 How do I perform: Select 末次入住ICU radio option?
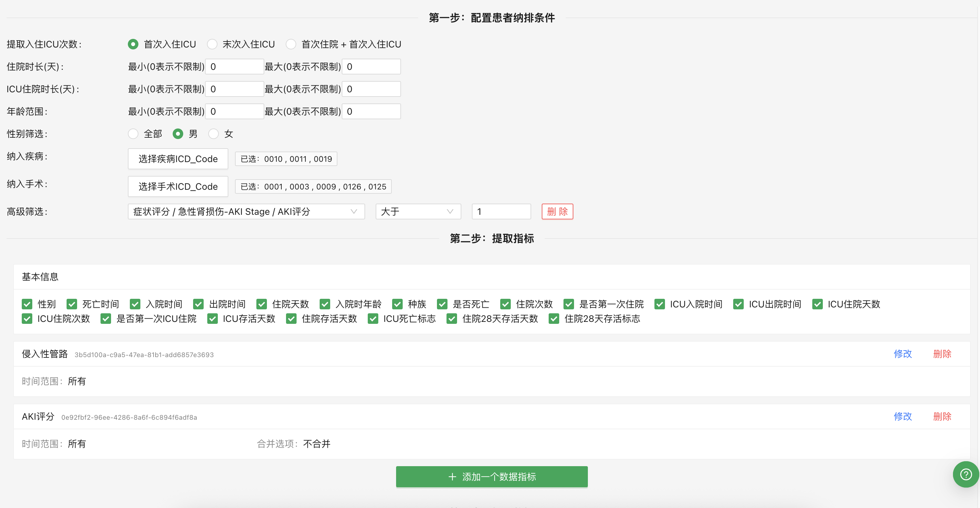(x=212, y=44)
